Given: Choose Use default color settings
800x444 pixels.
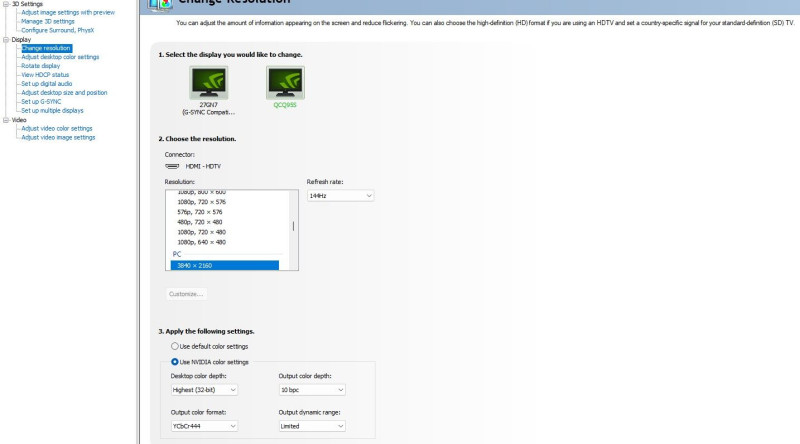Looking at the screenshot, I should pos(174,346).
